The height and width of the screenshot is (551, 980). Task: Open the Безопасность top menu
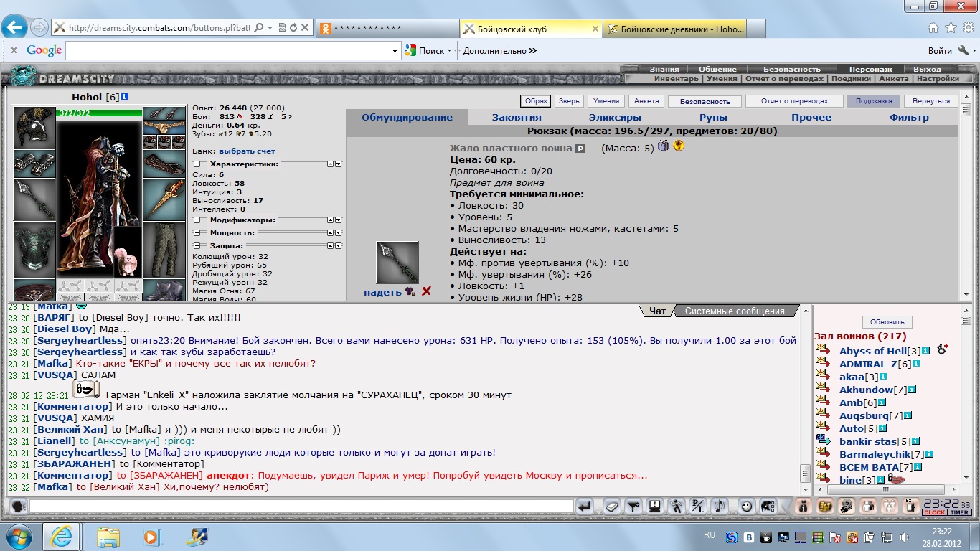(x=792, y=70)
